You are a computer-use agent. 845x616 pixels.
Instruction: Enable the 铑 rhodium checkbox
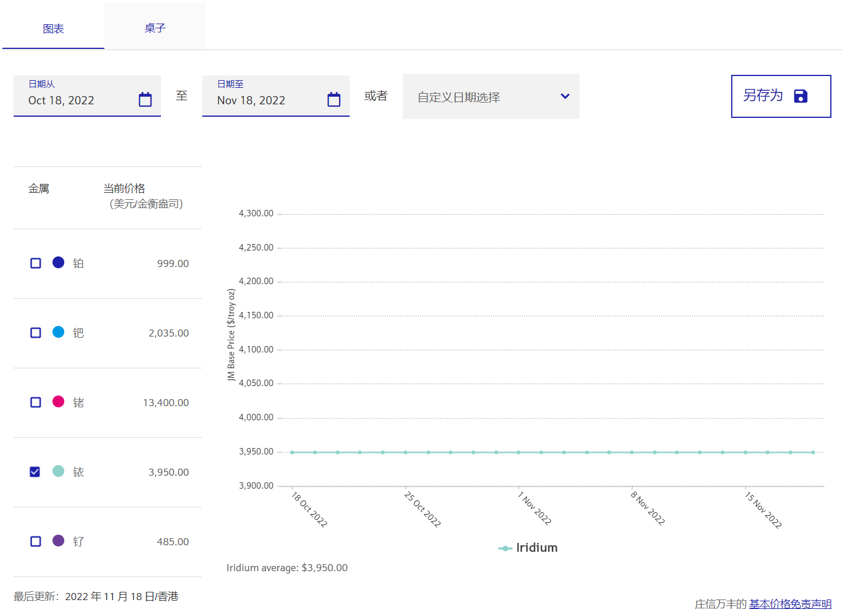pos(36,402)
